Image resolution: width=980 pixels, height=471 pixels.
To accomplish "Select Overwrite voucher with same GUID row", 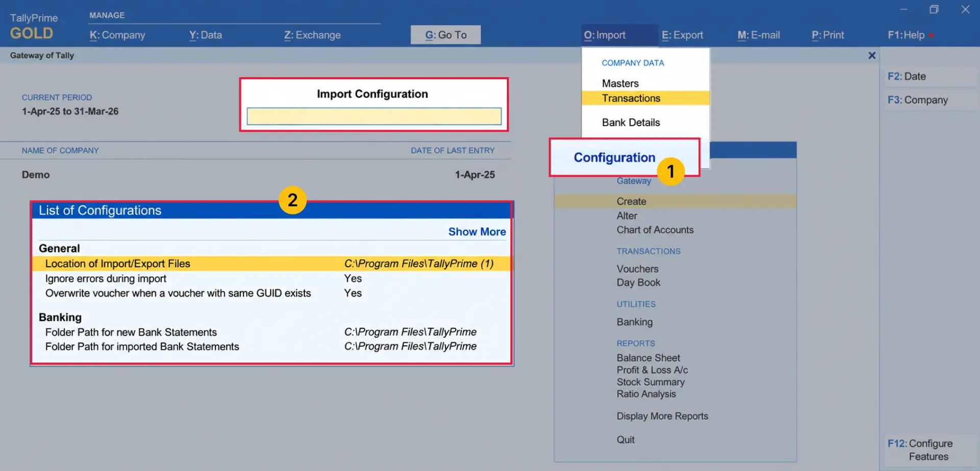I will [271, 293].
